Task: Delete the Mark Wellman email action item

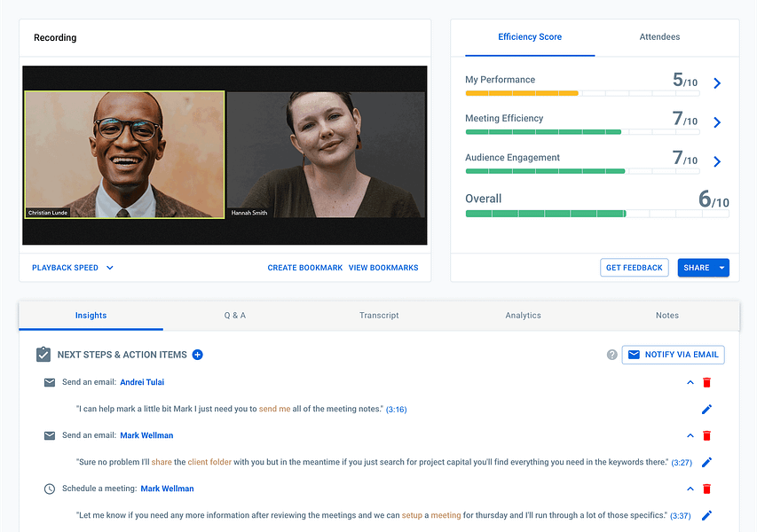Action: pos(706,435)
